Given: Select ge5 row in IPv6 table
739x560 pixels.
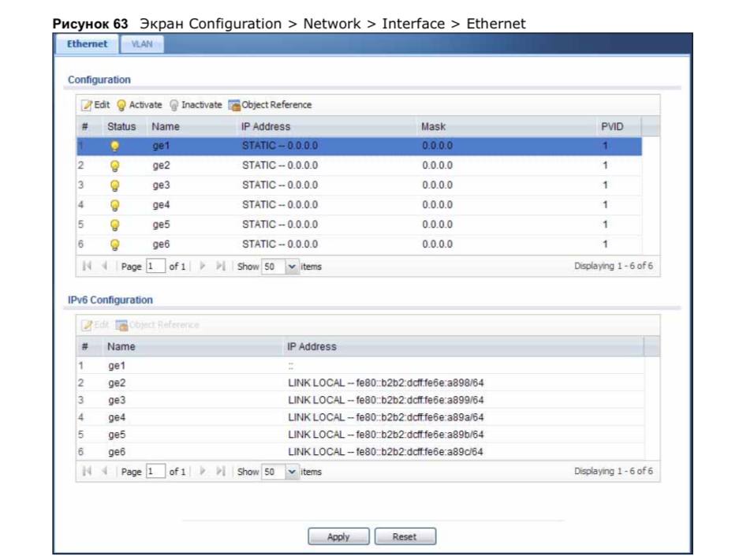Looking at the screenshot, I should tap(360, 435).
